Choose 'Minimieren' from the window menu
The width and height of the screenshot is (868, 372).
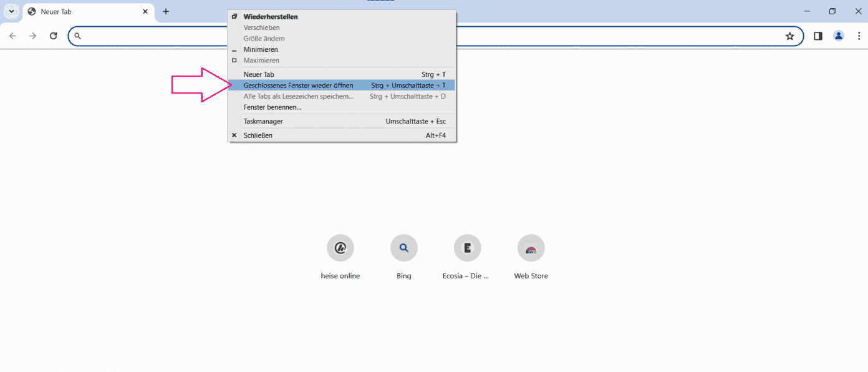(x=261, y=49)
